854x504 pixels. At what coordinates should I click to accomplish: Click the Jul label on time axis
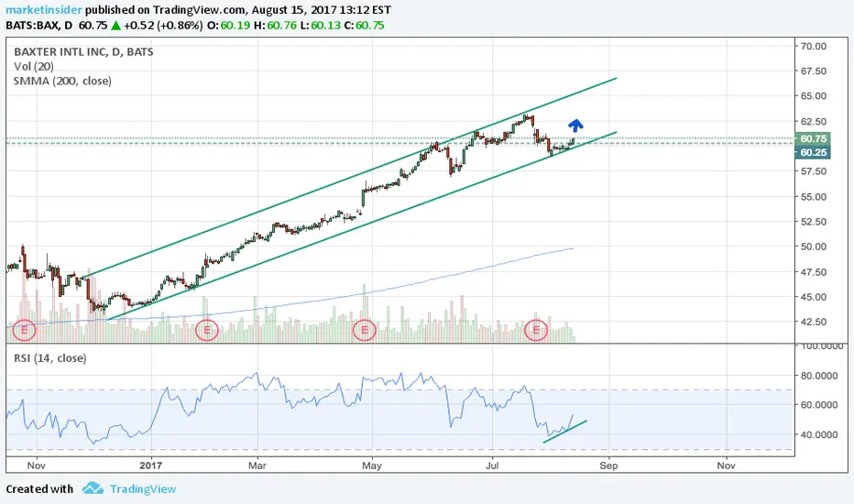[492, 466]
